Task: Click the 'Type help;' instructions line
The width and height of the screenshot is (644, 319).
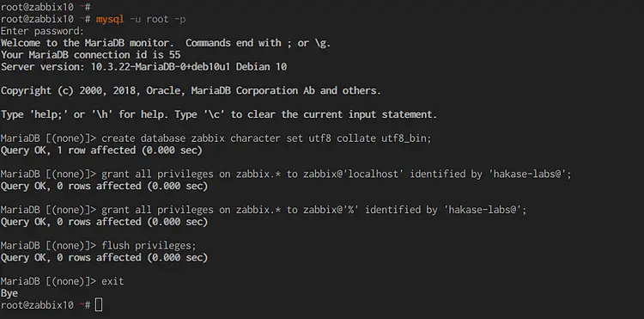Action: tap(219, 114)
